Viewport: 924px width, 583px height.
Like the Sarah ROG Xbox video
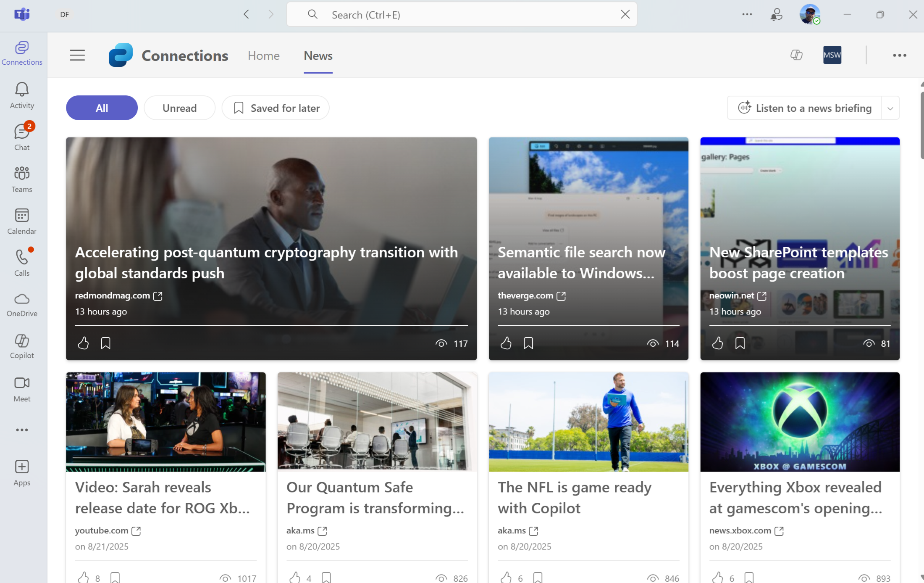click(83, 578)
